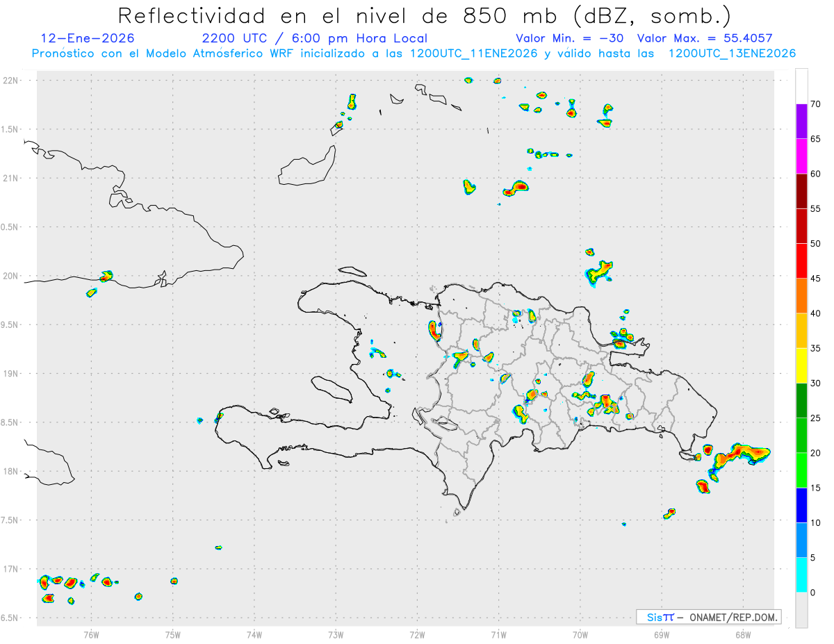Click the '30' value on the color scale
Image resolution: width=834 pixels, height=644 pixels.
coord(816,383)
